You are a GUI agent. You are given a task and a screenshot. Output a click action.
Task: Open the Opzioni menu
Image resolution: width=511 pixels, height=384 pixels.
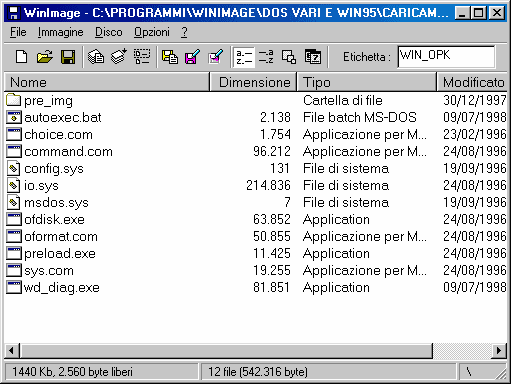(x=152, y=32)
